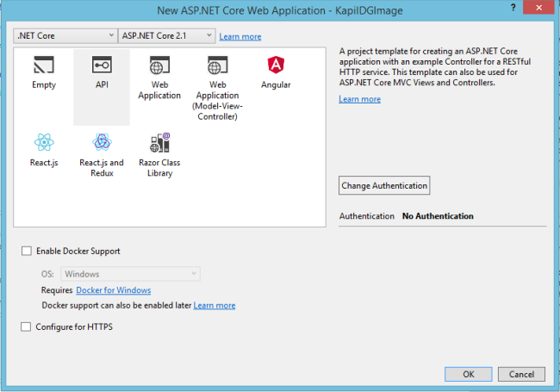The height and width of the screenshot is (392, 560).
Task: Open the Docker for Windows link
Action: tap(113, 290)
